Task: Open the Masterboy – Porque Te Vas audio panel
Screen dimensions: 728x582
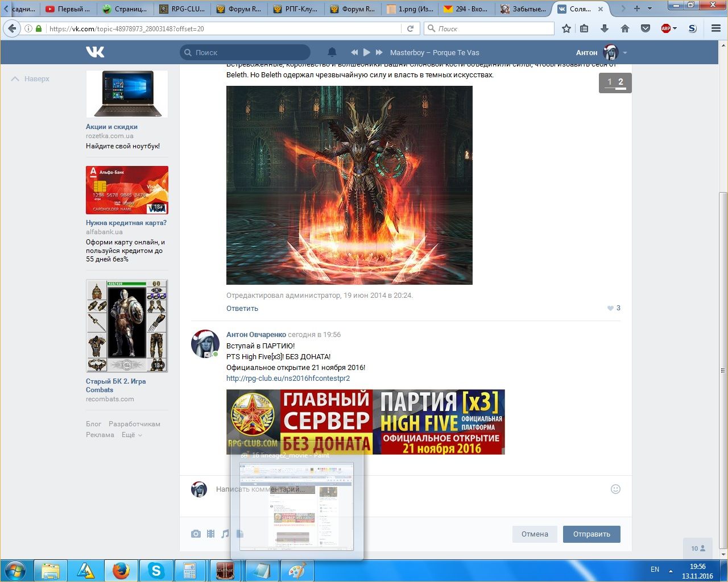Action: [435, 52]
